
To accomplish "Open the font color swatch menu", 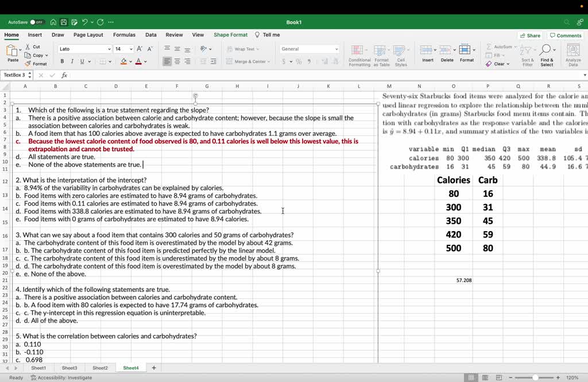I will pyautogui.click(x=140, y=61).
